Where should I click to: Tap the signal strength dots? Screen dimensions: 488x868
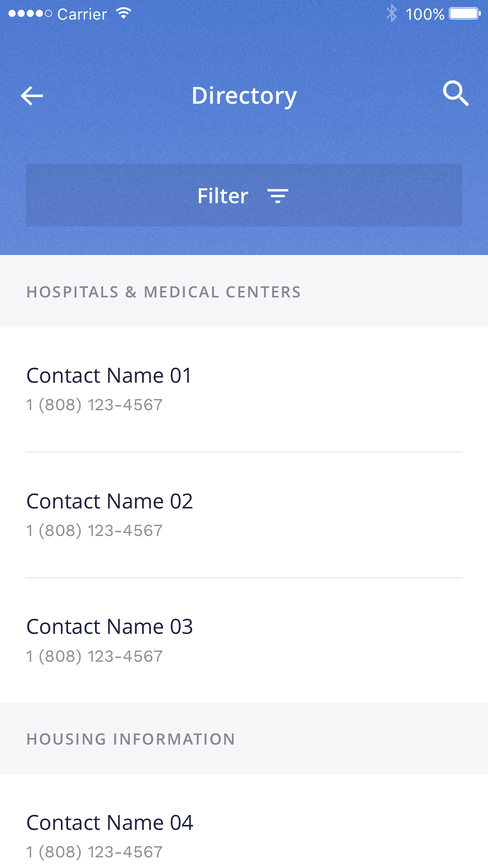pos(30,14)
